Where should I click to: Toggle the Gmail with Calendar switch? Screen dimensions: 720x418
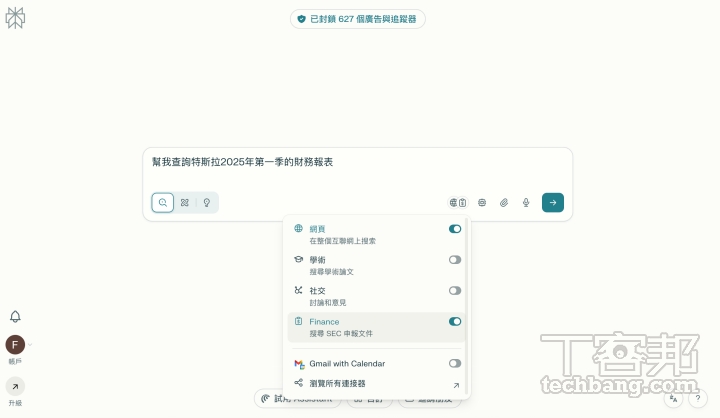pyautogui.click(x=455, y=363)
